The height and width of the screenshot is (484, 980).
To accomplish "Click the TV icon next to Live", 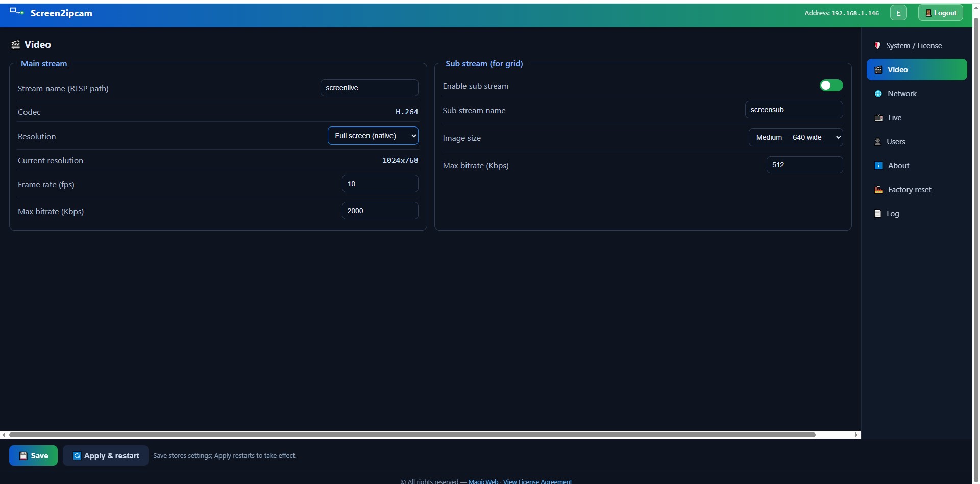I will (x=878, y=118).
